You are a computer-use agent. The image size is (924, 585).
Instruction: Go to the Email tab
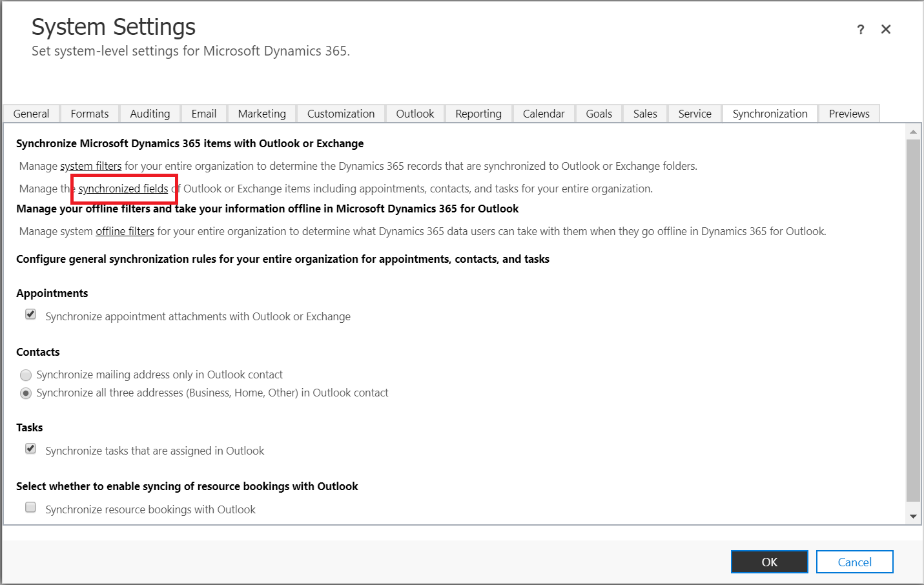click(204, 114)
